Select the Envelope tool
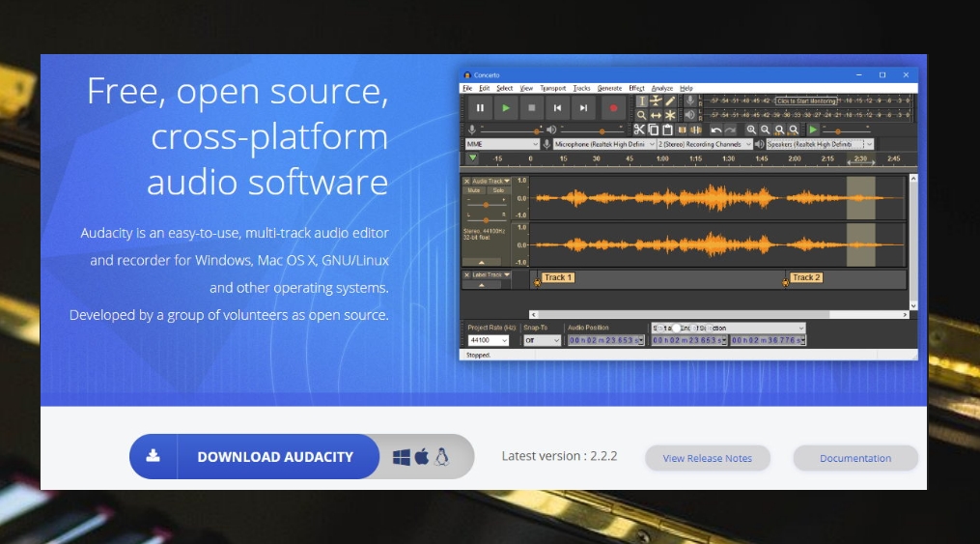The width and height of the screenshot is (980, 544). (656, 101)
